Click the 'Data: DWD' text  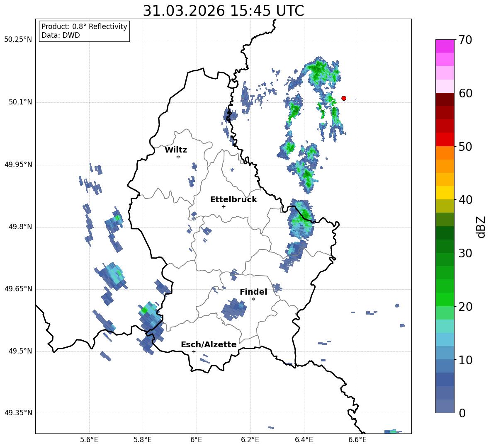(61, 35)
